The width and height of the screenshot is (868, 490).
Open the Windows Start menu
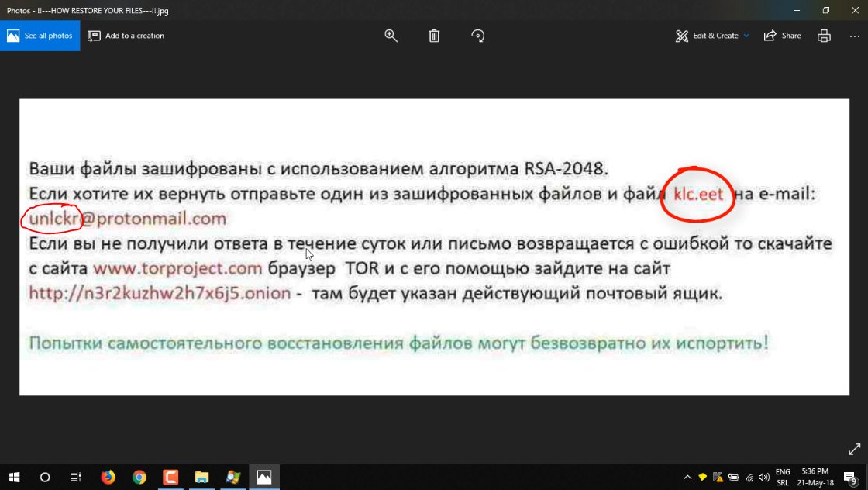click(x=15, y=478)
